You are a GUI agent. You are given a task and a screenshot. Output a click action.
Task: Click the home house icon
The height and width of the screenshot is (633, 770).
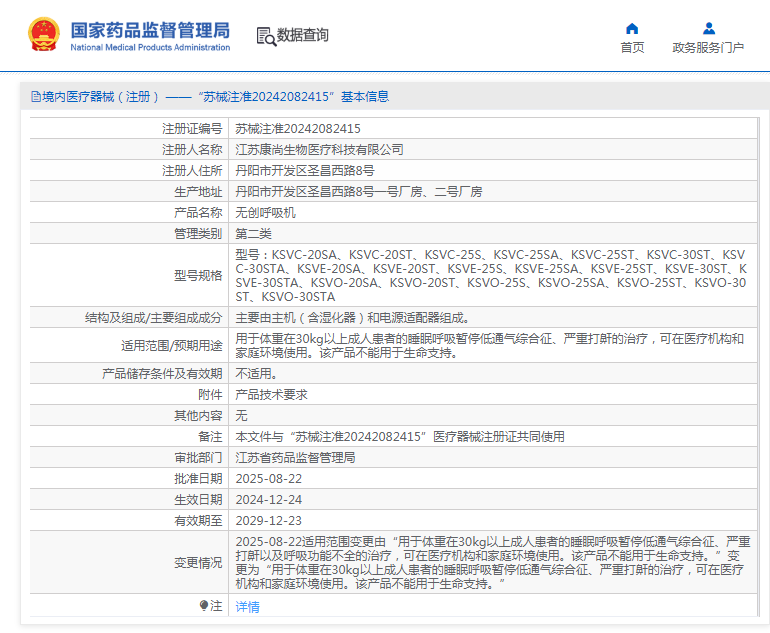632,28
